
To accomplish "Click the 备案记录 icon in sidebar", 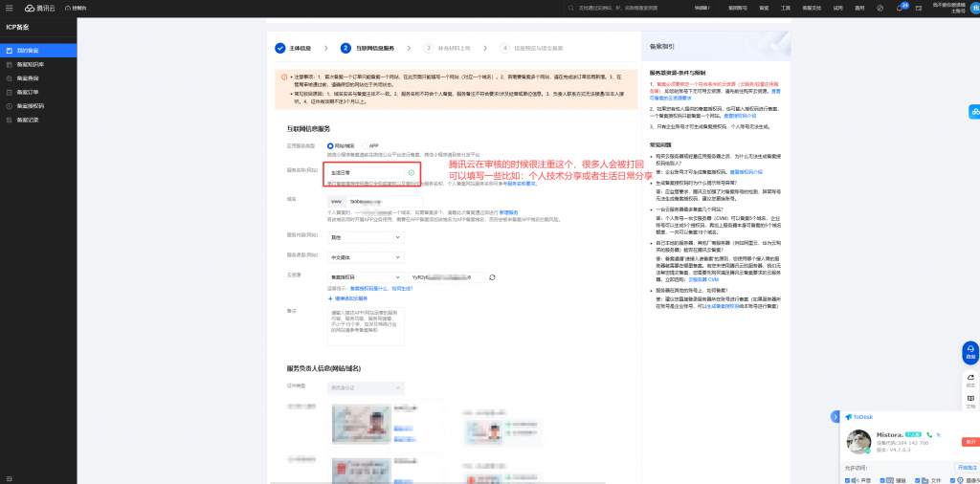I will tap(10, 120).
